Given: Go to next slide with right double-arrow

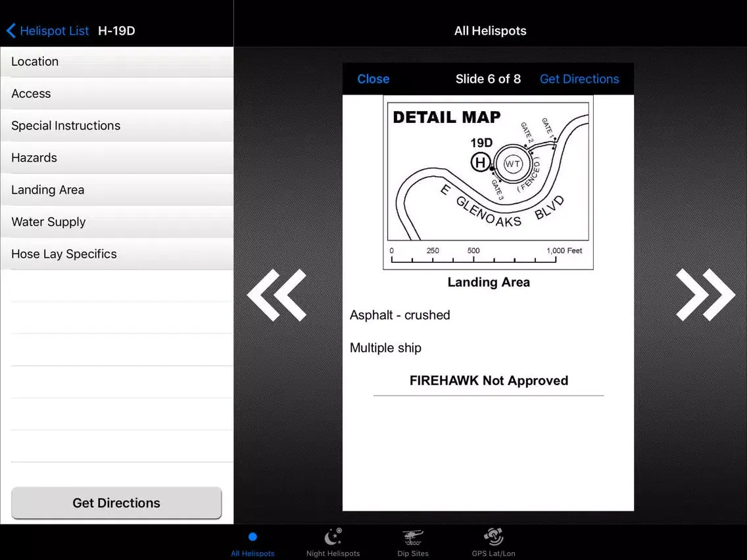Looking at the screenshot, I should pyautogui.click(x=705, y=294).
